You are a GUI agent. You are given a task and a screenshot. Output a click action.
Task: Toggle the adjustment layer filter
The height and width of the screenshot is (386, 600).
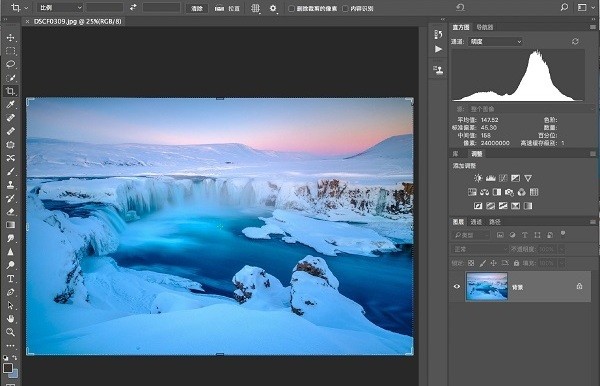(x=512, y=235)
